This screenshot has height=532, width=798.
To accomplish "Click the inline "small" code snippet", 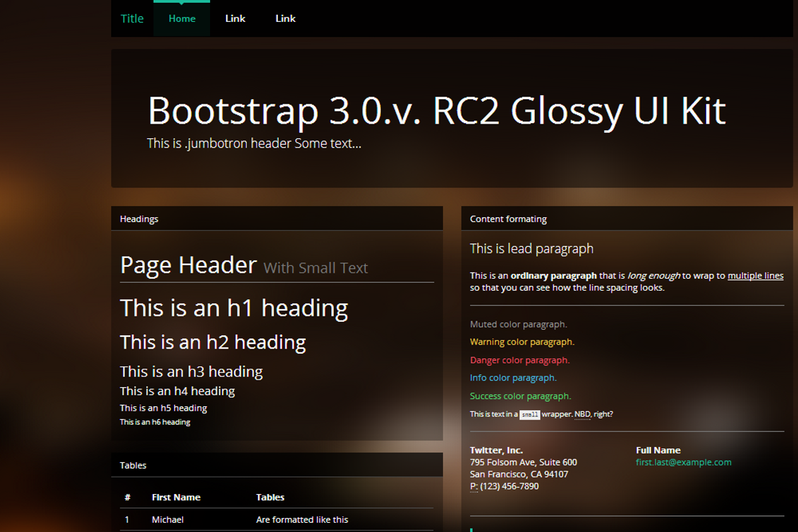I will click(x=530, y=414).
